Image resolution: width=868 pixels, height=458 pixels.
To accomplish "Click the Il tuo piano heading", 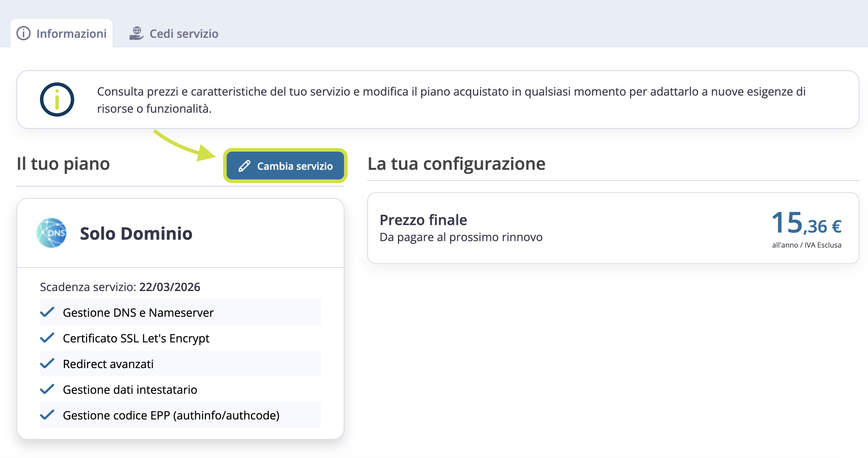I will click(x=63, y=164).
